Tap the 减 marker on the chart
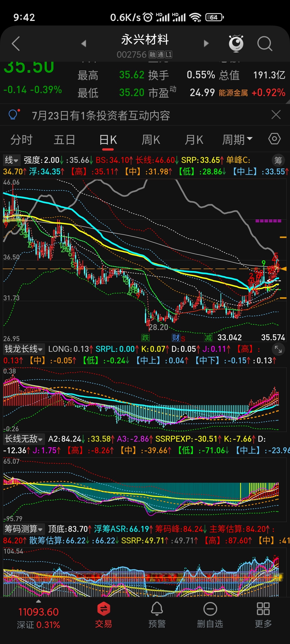290x644 pixels. (208, 338)
